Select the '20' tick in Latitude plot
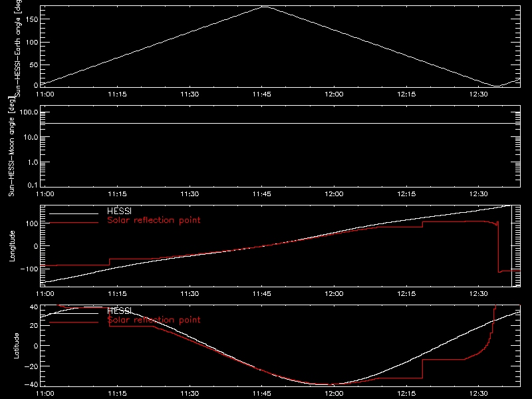The image size is (532, 399). (x=34, y=326)
